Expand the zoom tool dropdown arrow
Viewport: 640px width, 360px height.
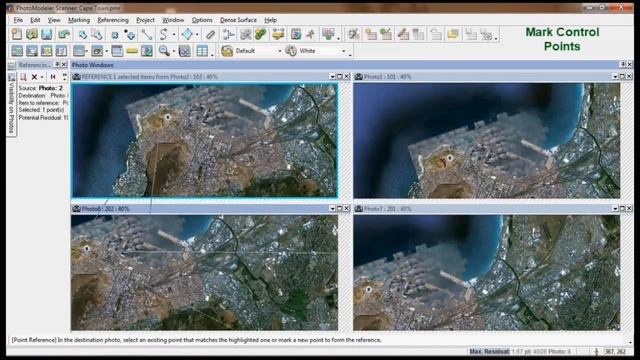click(174, 51)
